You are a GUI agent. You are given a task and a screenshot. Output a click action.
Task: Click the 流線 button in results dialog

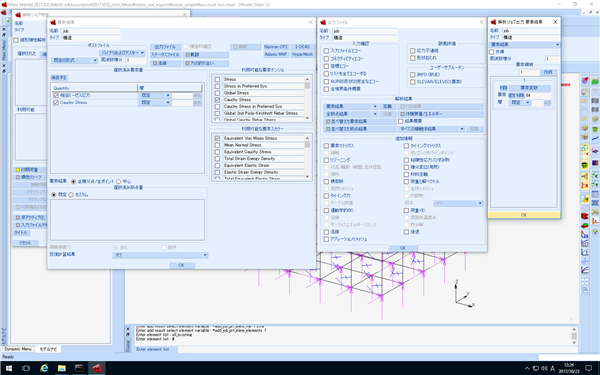point(166,63)
